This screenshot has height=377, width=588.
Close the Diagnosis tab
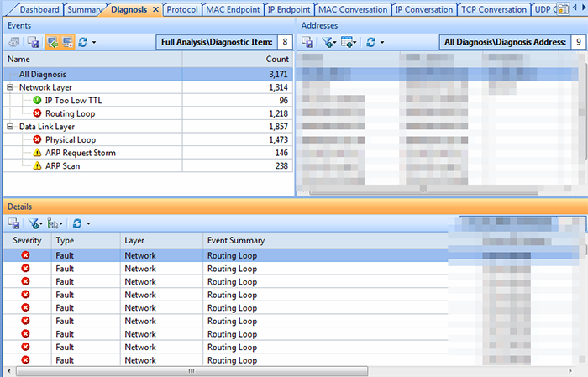[155, 10]
